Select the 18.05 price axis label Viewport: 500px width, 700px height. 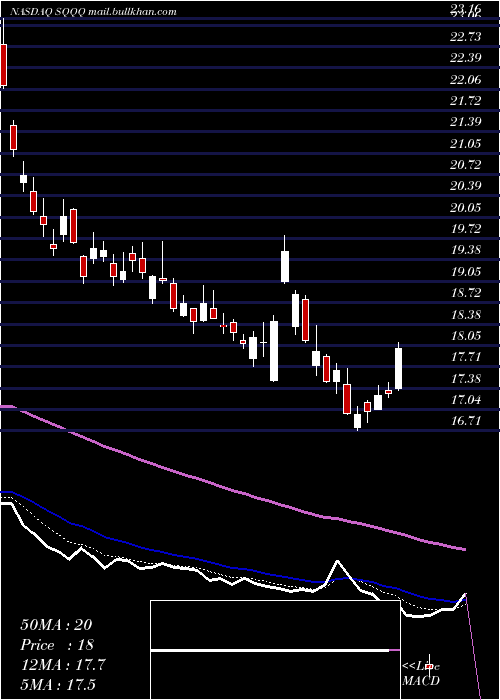click(466, 336)
